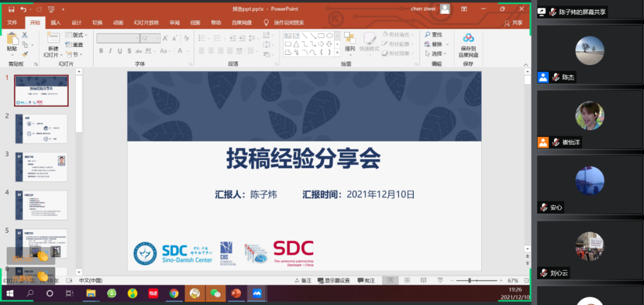644x305 pixels.
Task: Select slide 2 thumbnail
Action: (42, 129)
